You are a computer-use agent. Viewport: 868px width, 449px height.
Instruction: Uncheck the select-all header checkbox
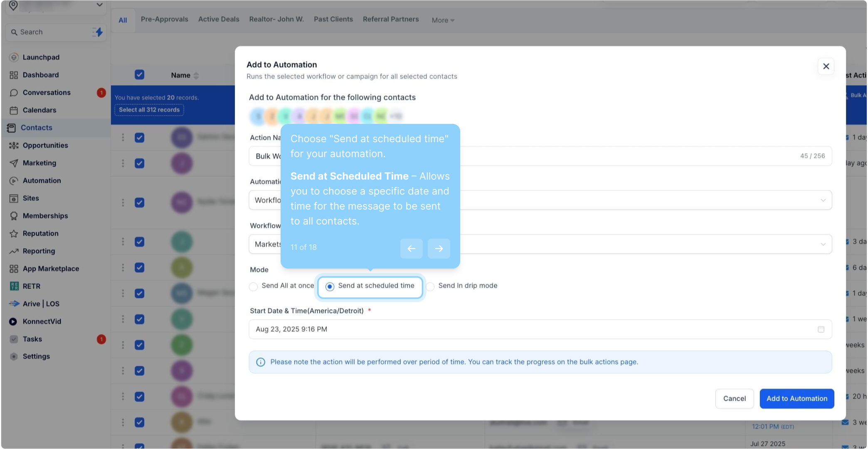(139, 75)
